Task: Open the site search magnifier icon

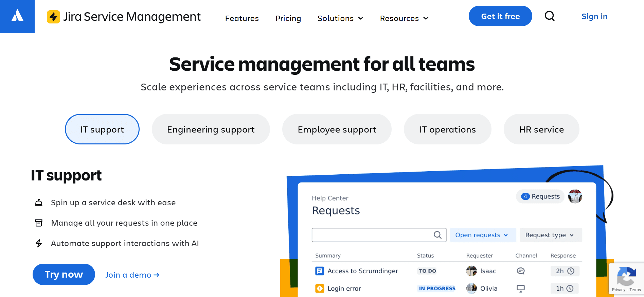Action: click(550, 16)
